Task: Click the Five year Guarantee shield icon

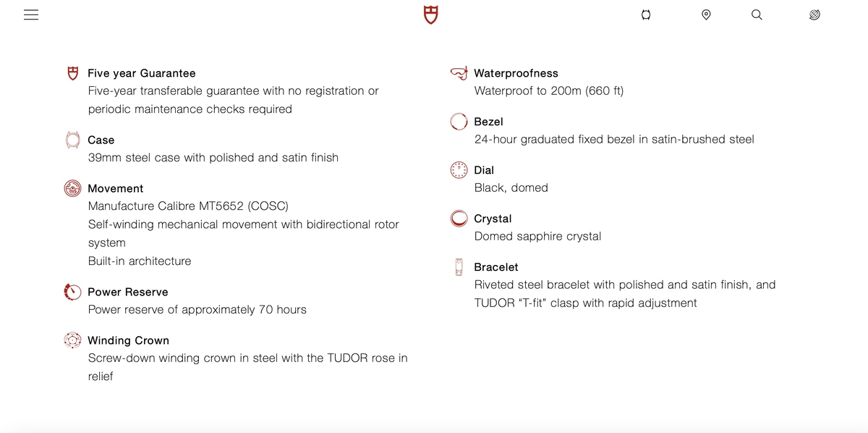Action: coord(72,73)
